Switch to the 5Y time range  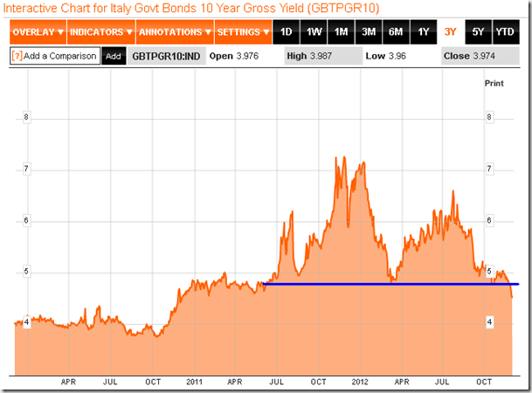click(477, 32)
